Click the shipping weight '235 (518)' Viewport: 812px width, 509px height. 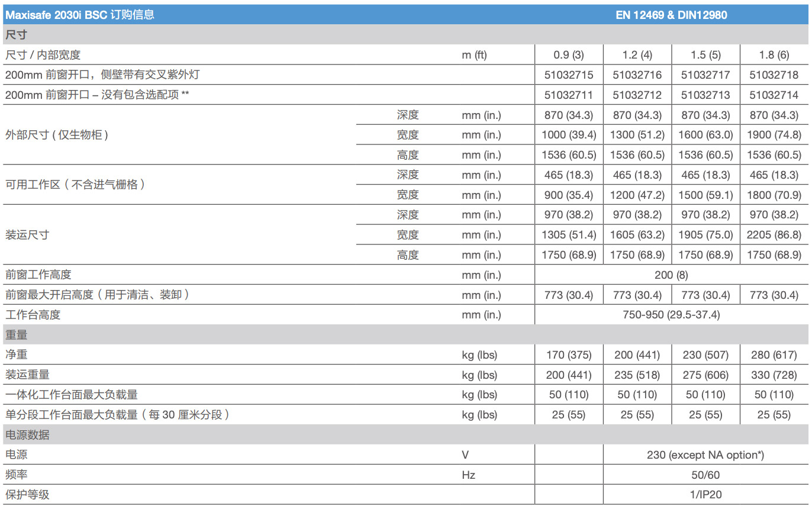tap(637, 375)
